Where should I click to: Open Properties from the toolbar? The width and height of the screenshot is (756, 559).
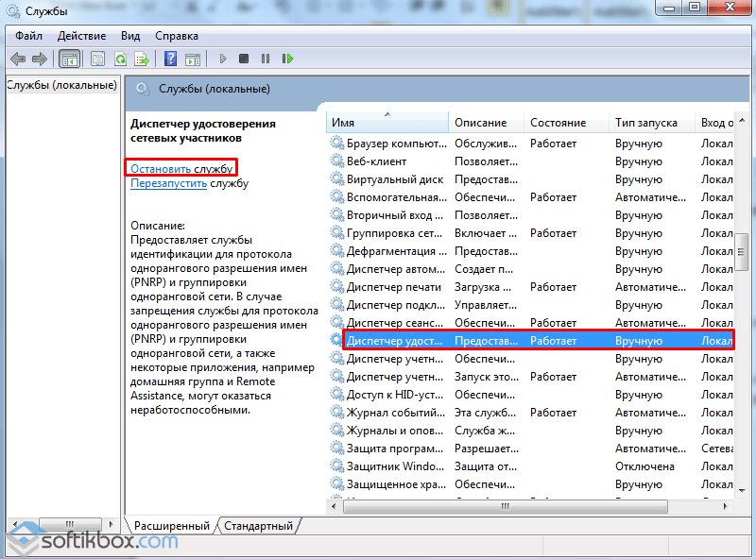click(98, 59)
